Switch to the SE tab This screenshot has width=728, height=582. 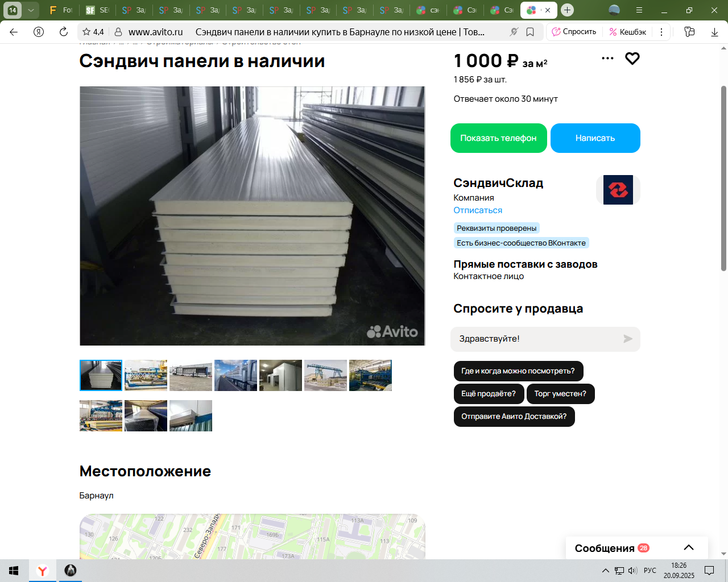pyautogui.click(x=97, y=10)
